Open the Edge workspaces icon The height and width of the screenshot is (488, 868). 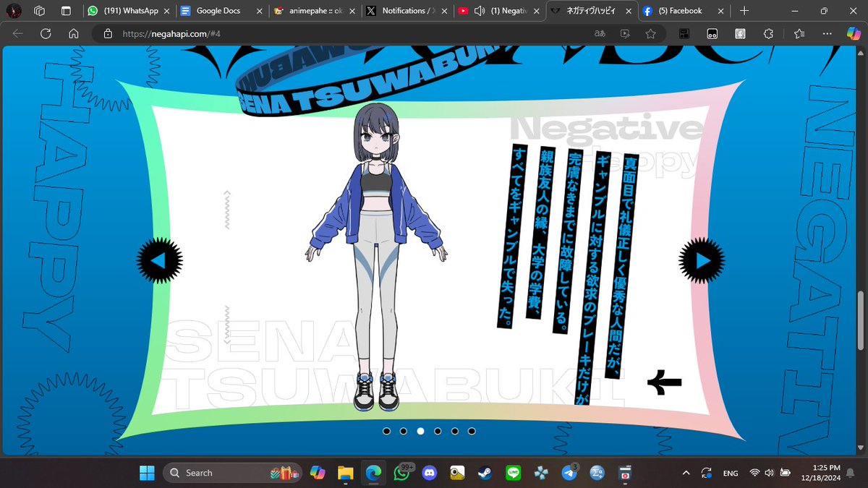[40, 11]
